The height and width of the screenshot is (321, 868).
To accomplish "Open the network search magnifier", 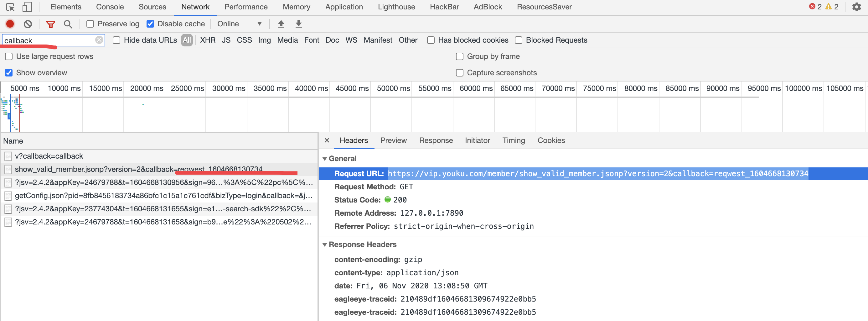I will tap(68, 24).
